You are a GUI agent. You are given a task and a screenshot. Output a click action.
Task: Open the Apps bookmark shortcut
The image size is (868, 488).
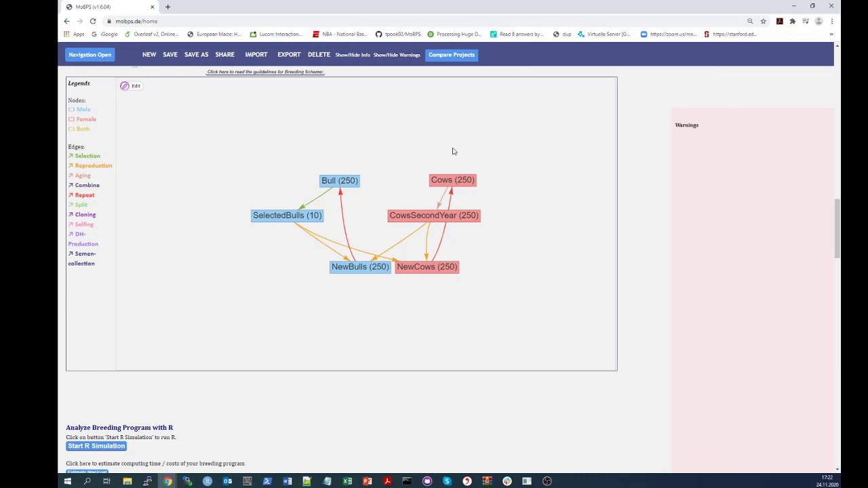(75, 34)
